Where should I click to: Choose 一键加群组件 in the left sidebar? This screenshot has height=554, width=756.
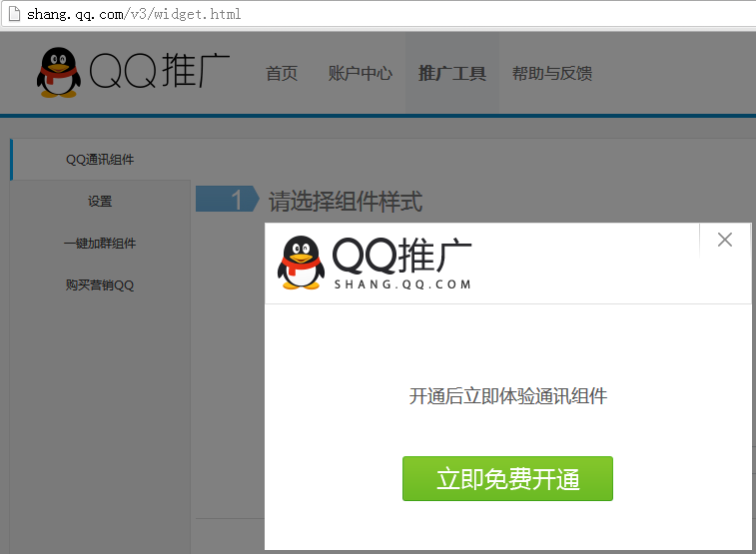(100, 244)
